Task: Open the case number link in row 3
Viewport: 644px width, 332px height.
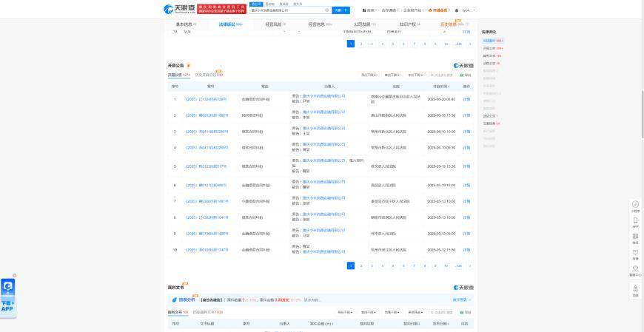Action: tap(207, 132)
